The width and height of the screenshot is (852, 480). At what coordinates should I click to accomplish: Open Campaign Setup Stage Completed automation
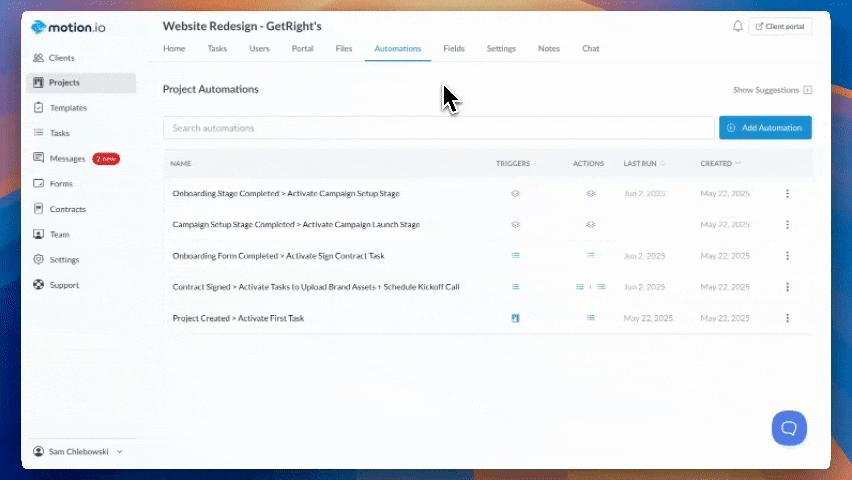tap(296, 225)
